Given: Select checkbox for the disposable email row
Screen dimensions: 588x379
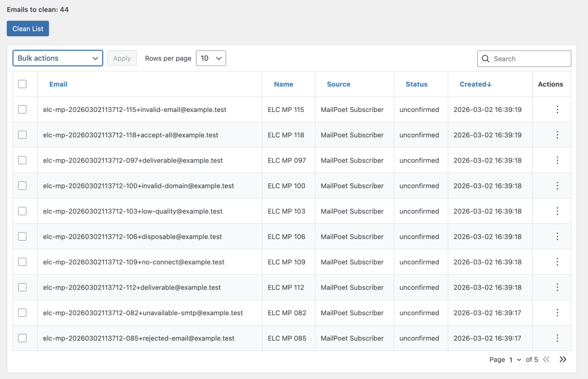Looking at the screenshot, I should (x=22, y=237).
